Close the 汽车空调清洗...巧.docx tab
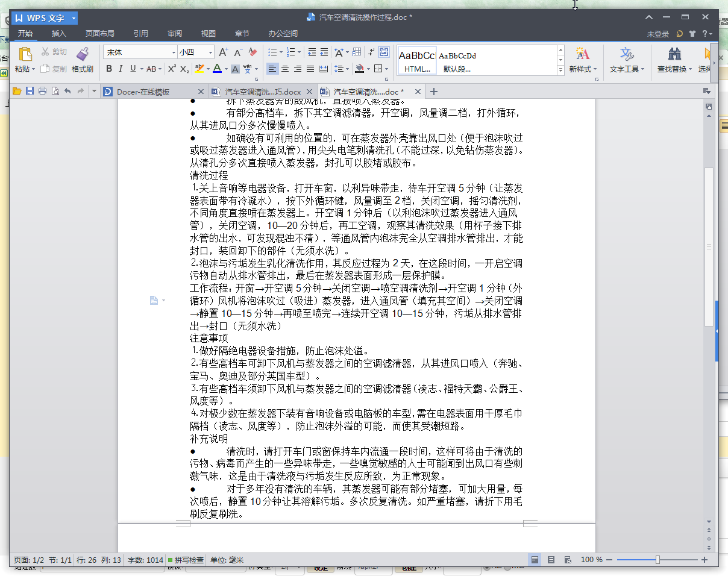The height and width of the screenshot is (576, 728). (310, 92)
